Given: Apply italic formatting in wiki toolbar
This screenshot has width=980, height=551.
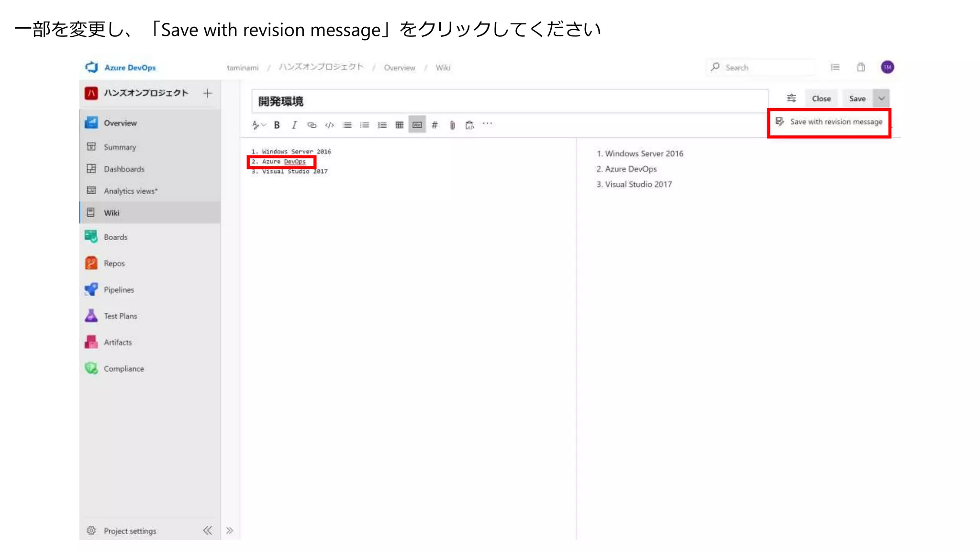Looking at the screenshot, I should point(294,125).
